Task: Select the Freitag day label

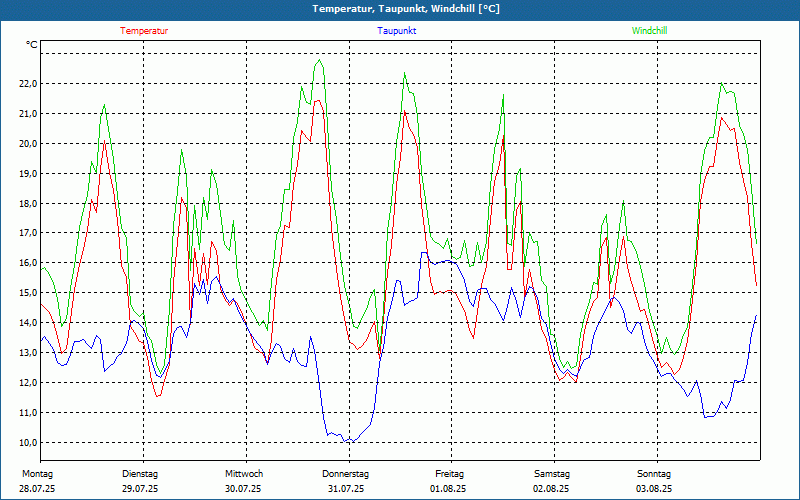Action: click(x=449, y=473)
